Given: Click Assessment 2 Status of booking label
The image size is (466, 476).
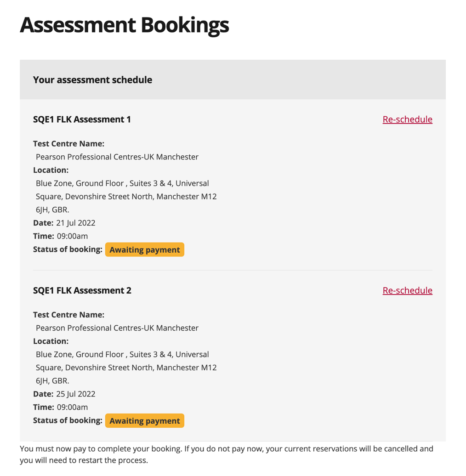Looking at the screenshot, I should pos(67,420).
